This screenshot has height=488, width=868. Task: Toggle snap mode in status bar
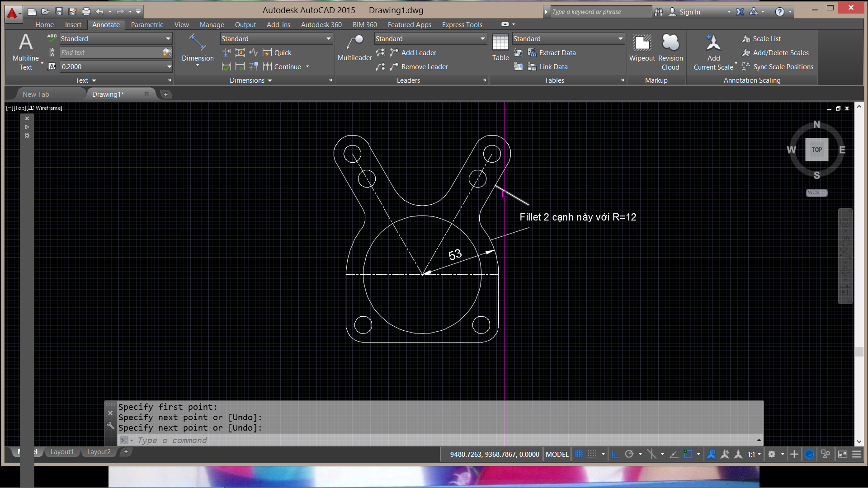(592, 454)
